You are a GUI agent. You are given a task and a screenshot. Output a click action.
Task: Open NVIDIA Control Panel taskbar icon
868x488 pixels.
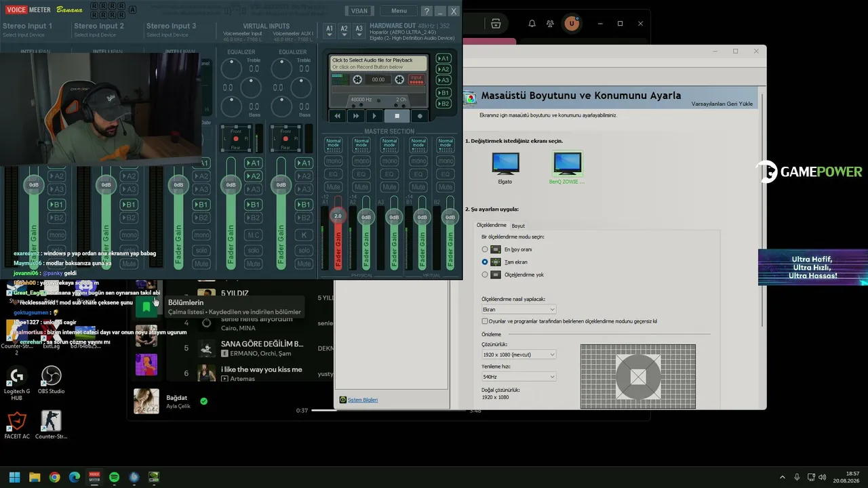coord(154,477)
